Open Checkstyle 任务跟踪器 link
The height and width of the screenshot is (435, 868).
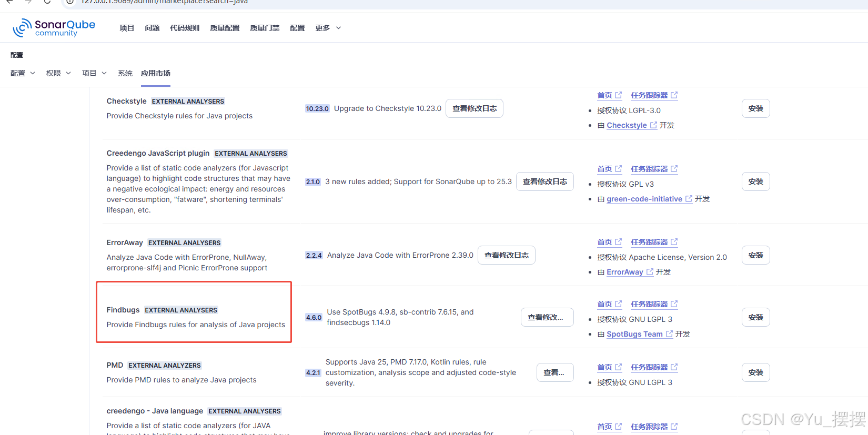(654, 95)
